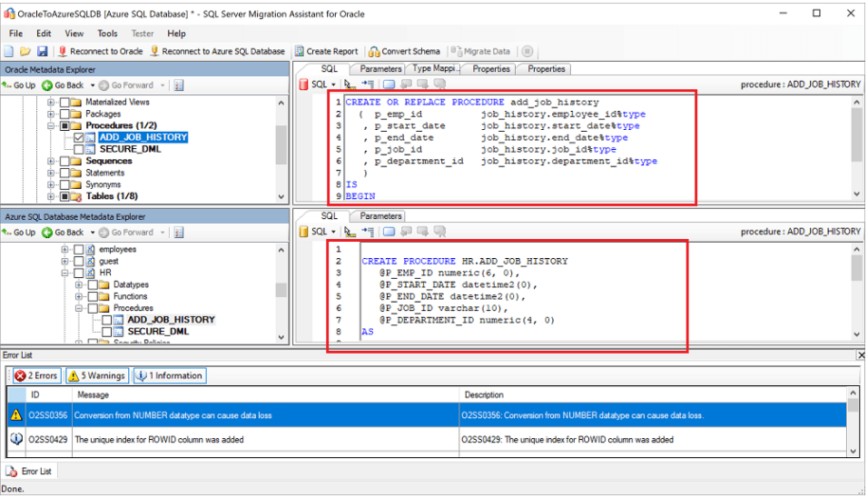Click the Save project icon
This screenshot has height=498, width=868.
coord(41,52)
